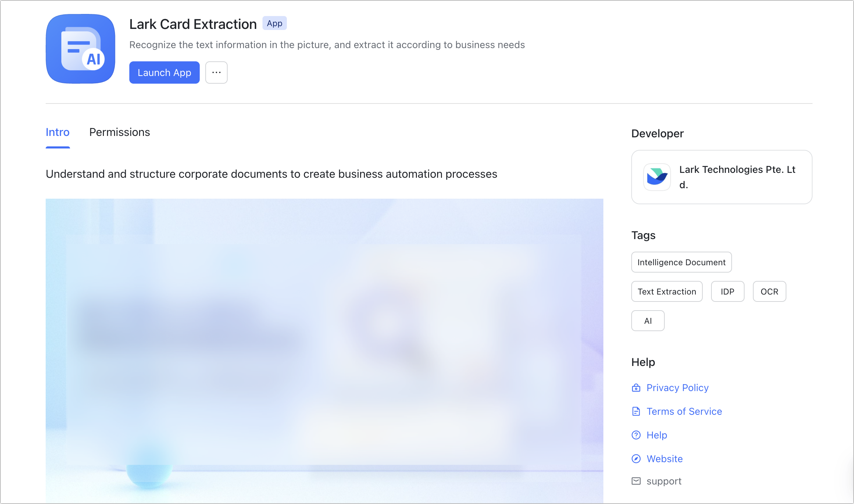This screenshot has width=854, height=504.
Task: Switch to the Intro tab
Action: point(58,132)
